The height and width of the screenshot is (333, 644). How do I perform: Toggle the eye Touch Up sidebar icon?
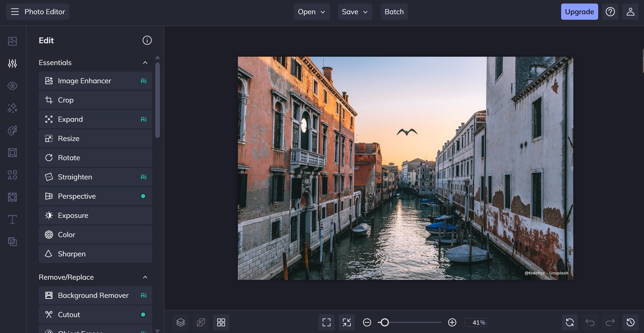point(12,86)
